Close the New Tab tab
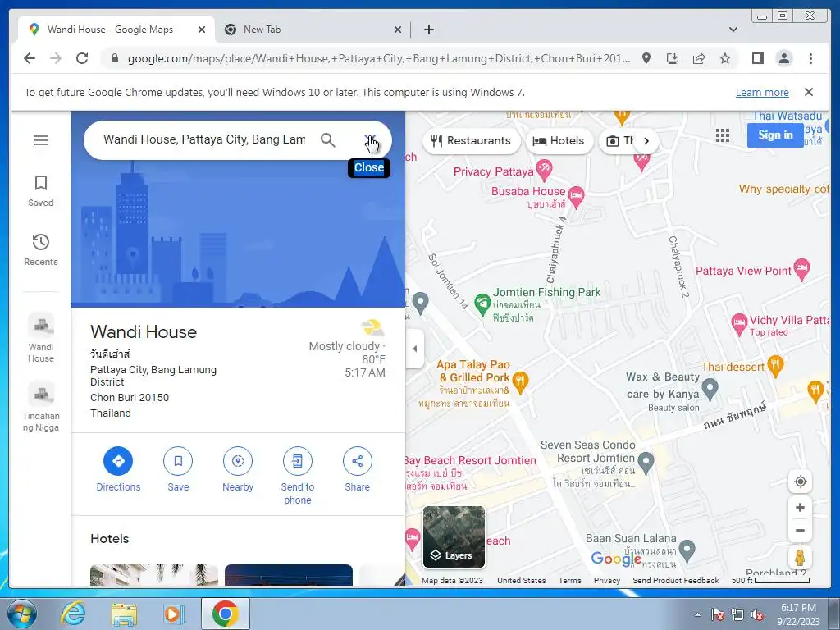This screenshot has width=840, height=630. click(398, 30)
